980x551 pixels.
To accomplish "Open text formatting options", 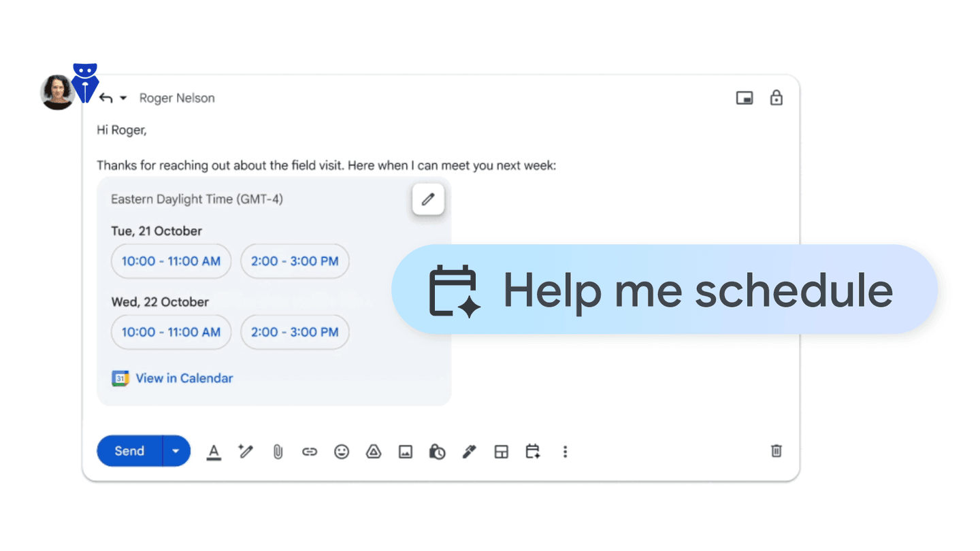I will coord(214,451).
